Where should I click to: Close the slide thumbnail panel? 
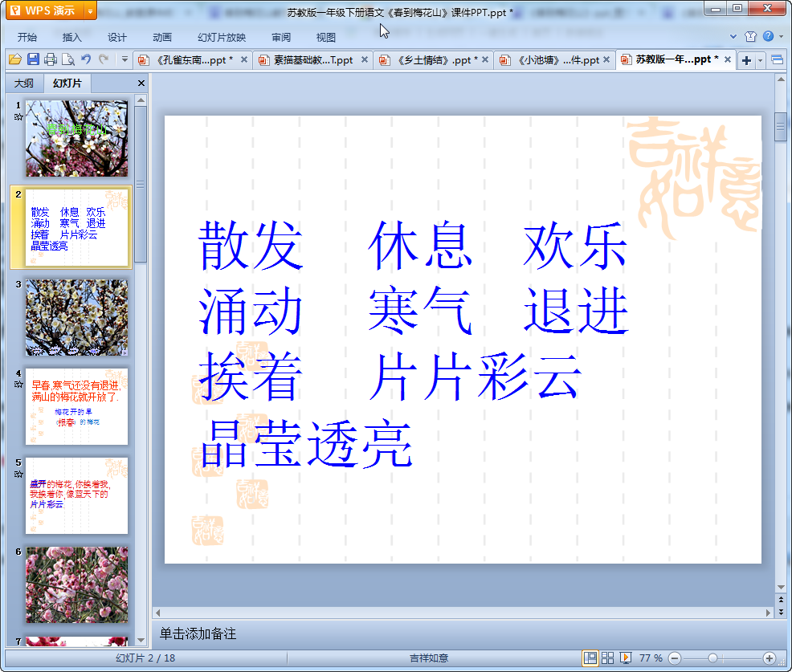[141, 83]
